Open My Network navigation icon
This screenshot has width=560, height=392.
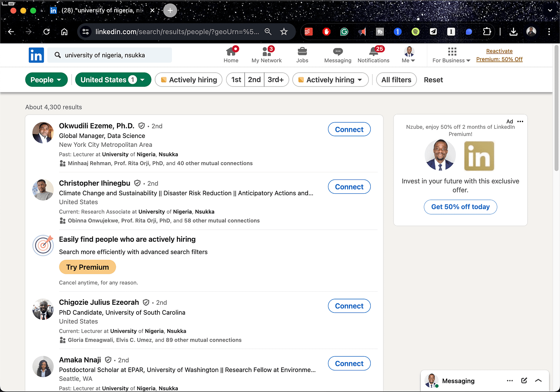267,55
